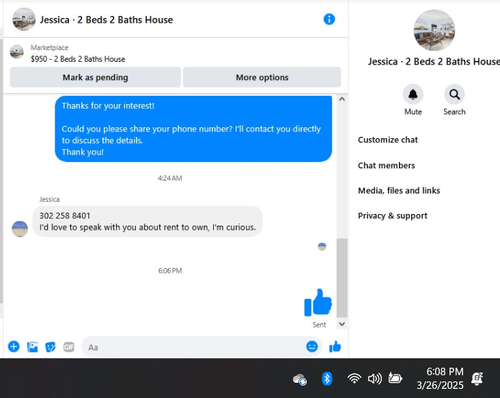
Task: Expand Privacy & support section
Action: point(392,216)
